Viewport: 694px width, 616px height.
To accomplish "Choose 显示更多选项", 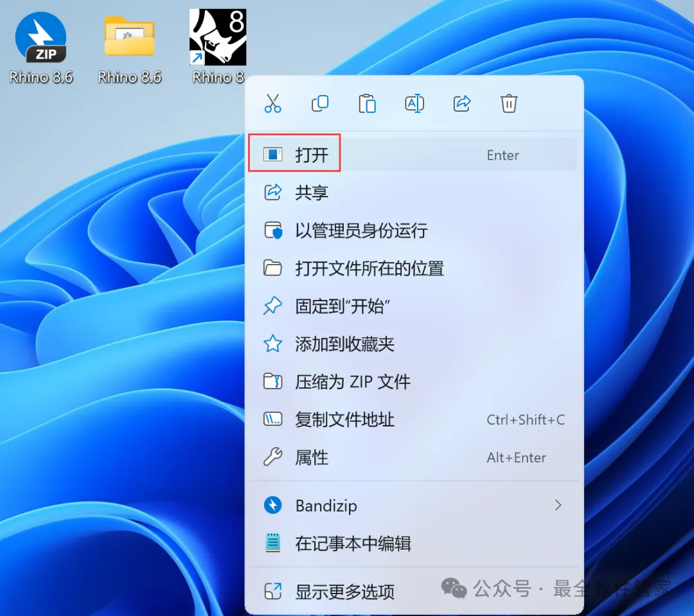I will (x=413, y=592).
